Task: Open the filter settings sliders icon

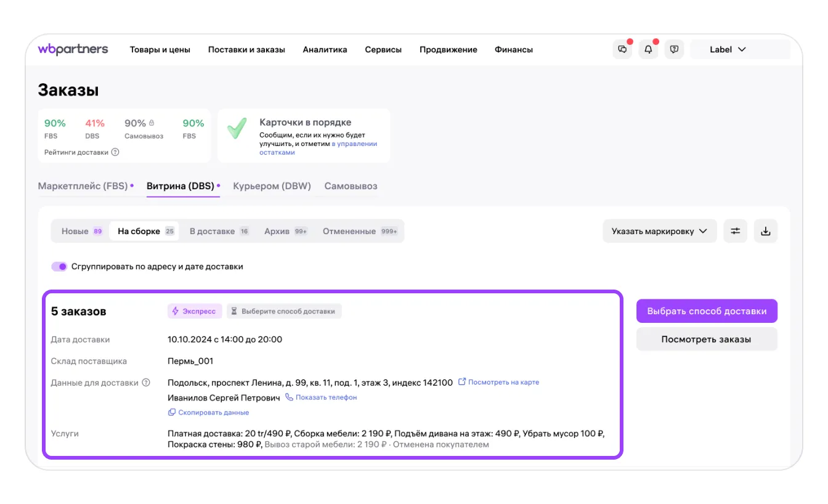Action: 736,231
